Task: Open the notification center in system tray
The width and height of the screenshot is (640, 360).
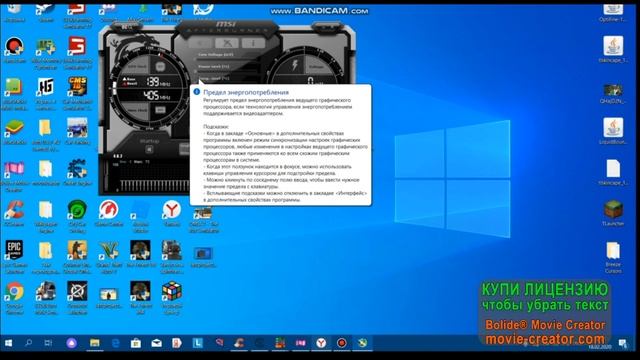Action: (x=623, y=344)
